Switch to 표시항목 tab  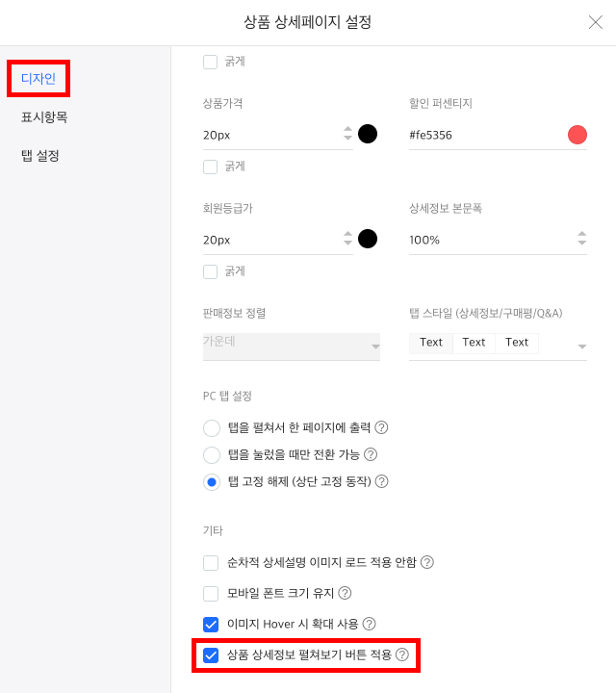click(44, 117)
